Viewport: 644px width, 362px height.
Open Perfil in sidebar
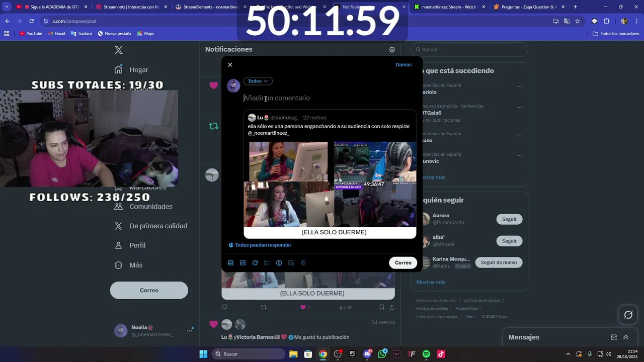tap(131, 245)
